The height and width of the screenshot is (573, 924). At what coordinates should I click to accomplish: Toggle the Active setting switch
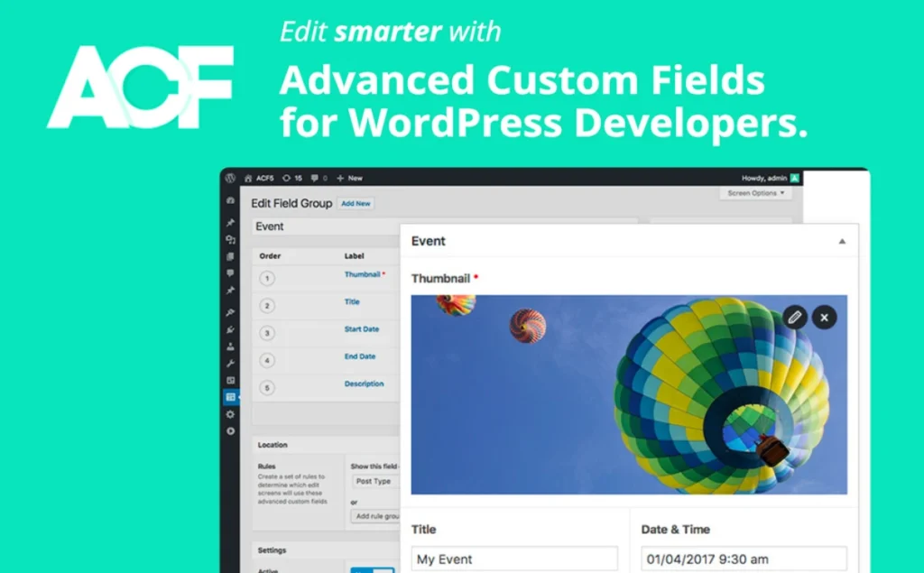372,570
